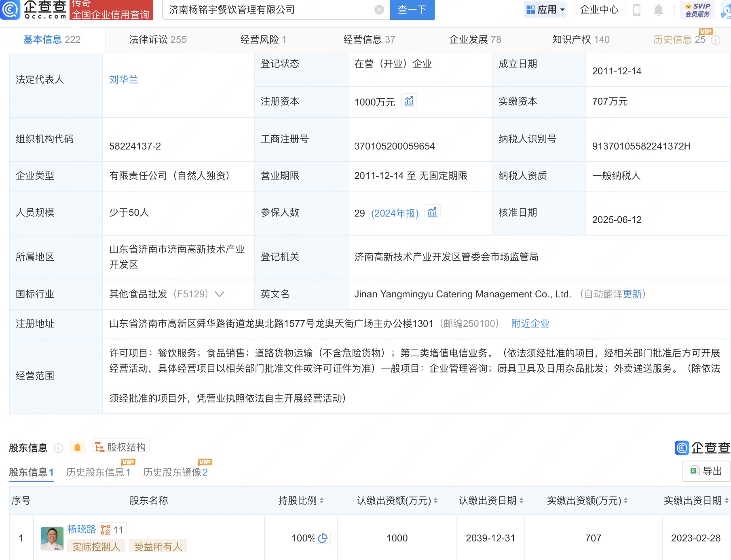731x560 pixels.
Task: Switch to 历史信息 VIP tab
Action: pyautogui.click(x=679, y=40)
